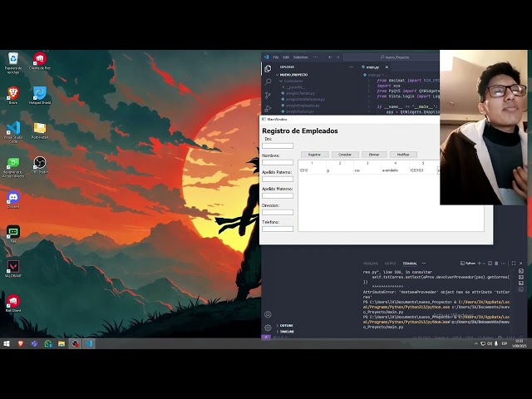Launch OBS Studio desktop shortcut
Image resolution: width=532 pixels, height=399 pixels.
pos(40,165)
